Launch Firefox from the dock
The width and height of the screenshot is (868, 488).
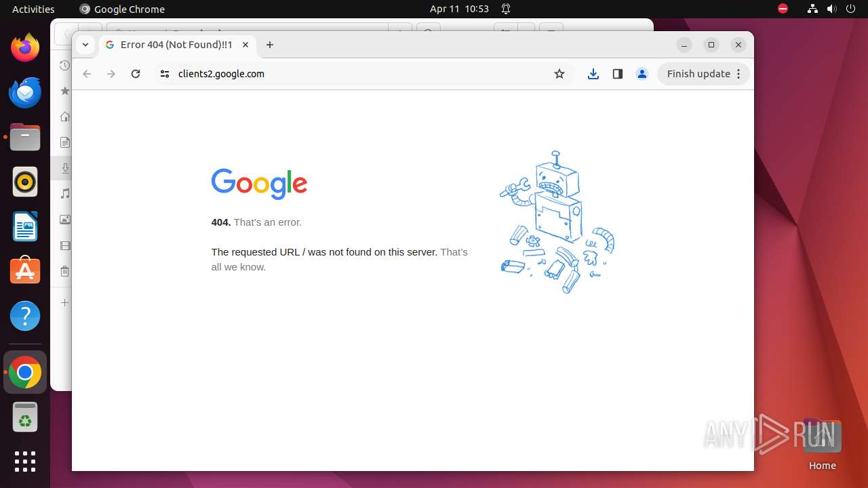[x=25, y=47]
